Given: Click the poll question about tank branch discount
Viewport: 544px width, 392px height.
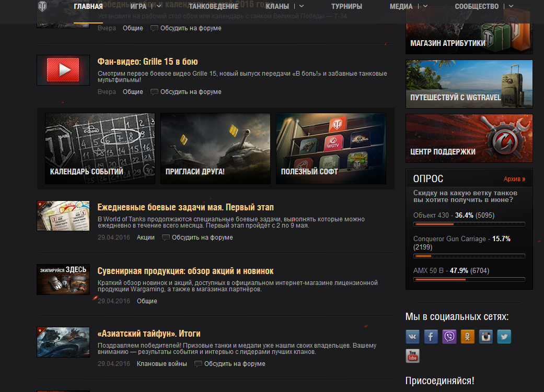Looking at the screenshot, I should click(465, 196).
